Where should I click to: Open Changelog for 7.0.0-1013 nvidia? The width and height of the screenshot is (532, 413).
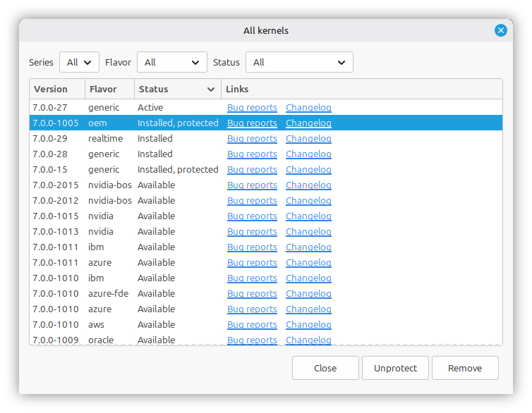pyautogui.click(x=308, y=232)
